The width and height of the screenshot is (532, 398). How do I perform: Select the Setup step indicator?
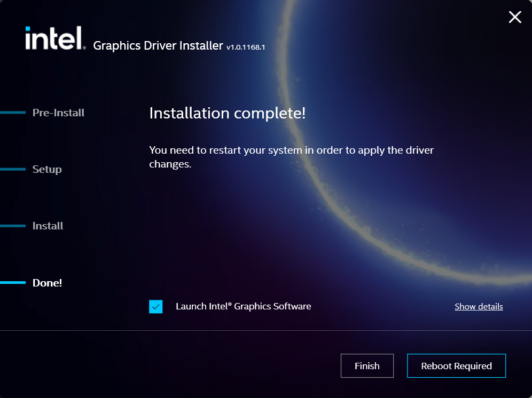tap(46, 169)
